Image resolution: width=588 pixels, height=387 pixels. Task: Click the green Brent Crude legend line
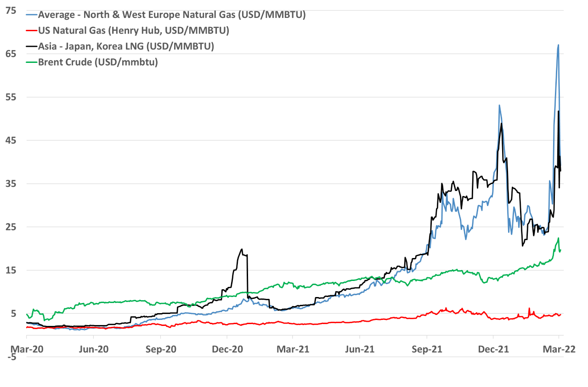click(32, 62)
